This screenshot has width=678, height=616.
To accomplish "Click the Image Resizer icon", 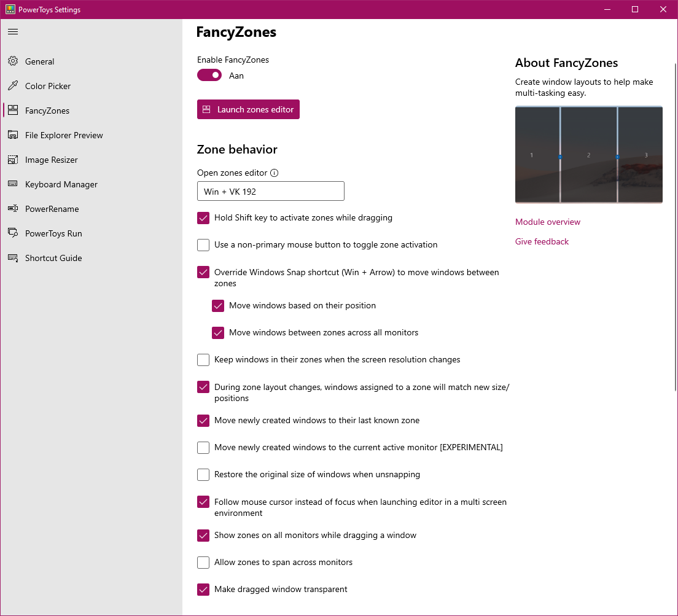I will point(13,160).
